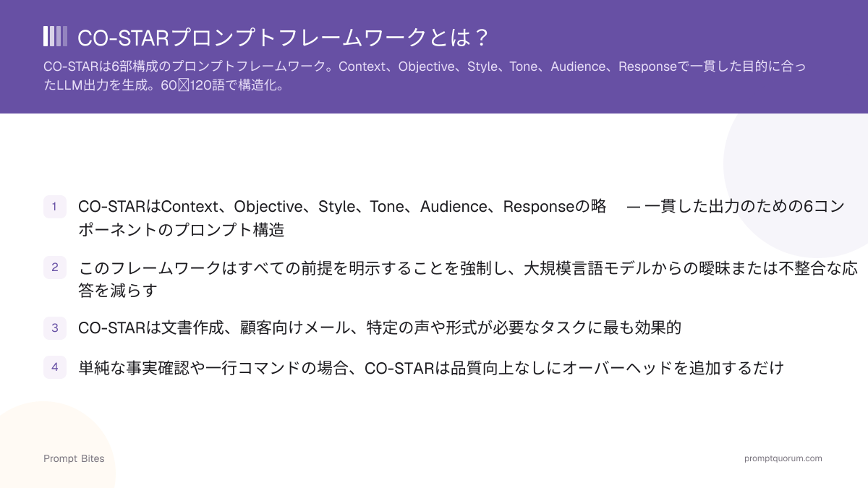
Task: Open the promptquorum.com footer link
Action: [783, 458]
